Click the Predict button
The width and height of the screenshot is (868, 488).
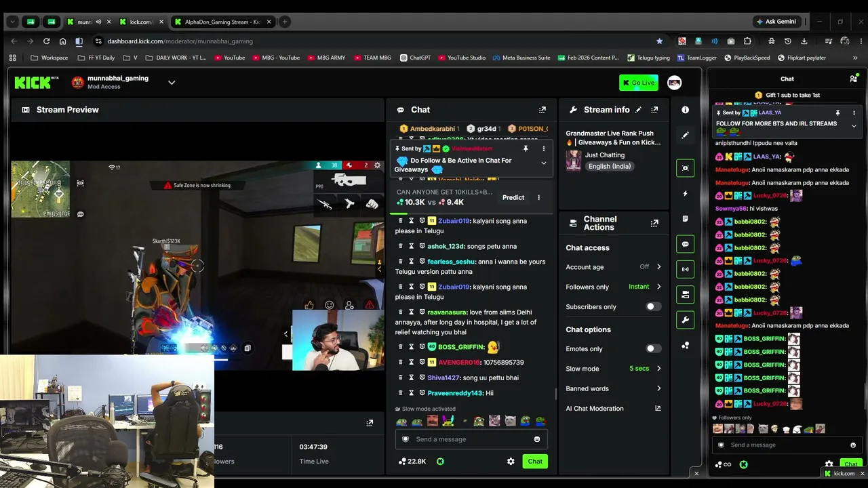(x=513, y=198)
